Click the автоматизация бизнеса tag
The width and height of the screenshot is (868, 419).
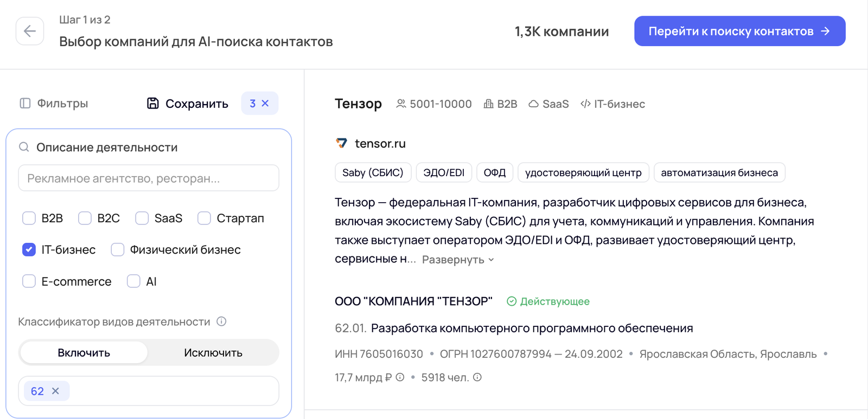pos(719,172)
